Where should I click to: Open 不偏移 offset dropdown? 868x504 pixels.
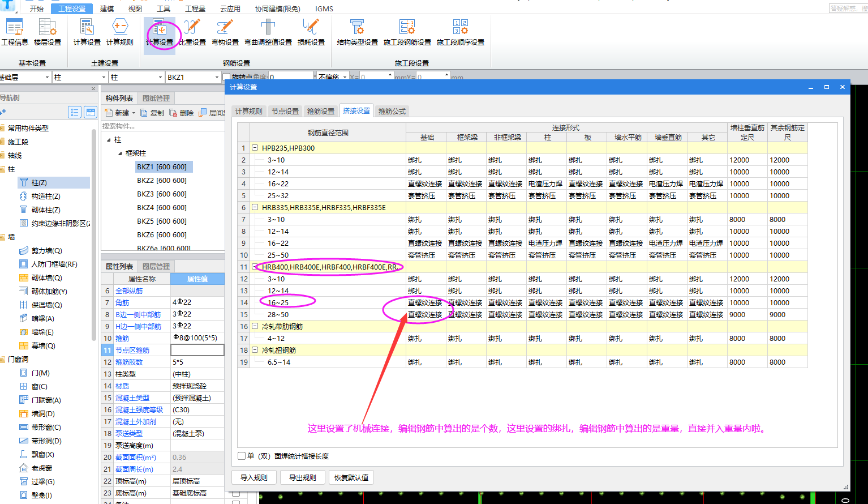pos(345,77)
